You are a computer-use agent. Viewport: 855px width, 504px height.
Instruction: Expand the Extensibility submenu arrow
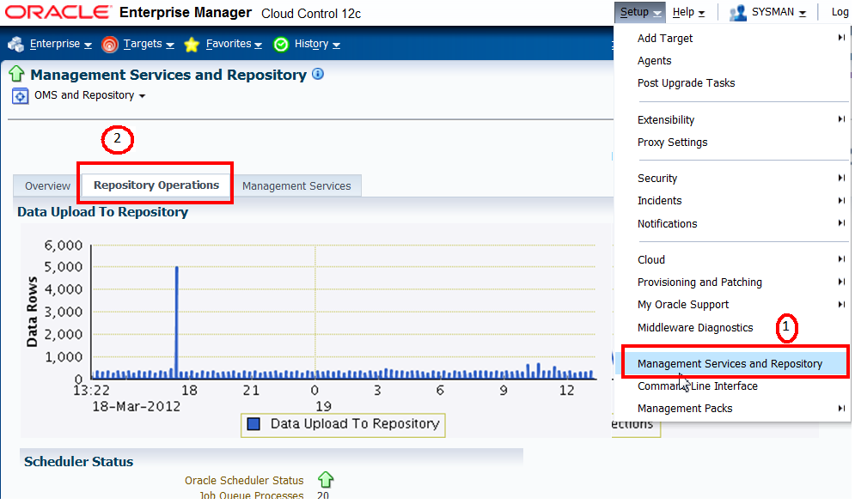tap(841, 118)
